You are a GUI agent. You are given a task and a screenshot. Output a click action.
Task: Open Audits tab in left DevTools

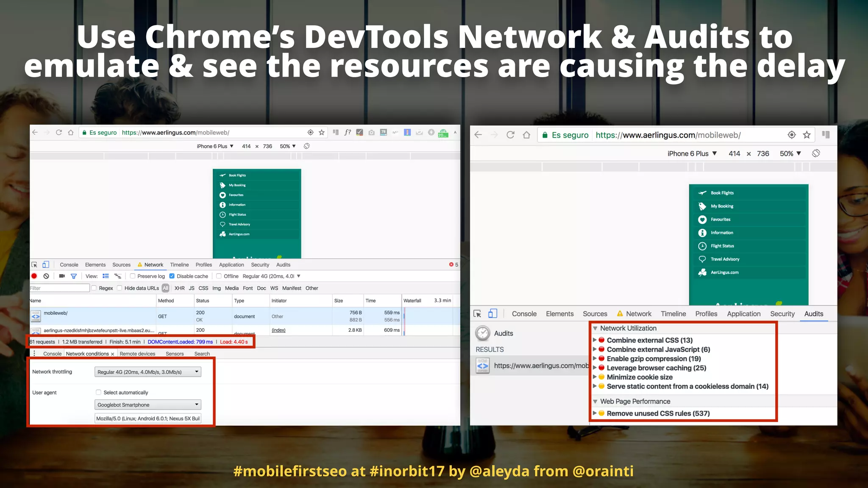click(283, 265)
